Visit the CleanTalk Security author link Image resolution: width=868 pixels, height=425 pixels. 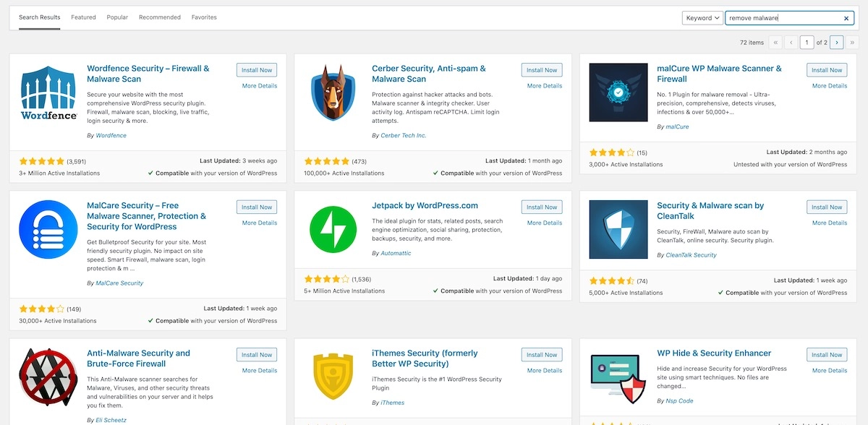point(691,255)
